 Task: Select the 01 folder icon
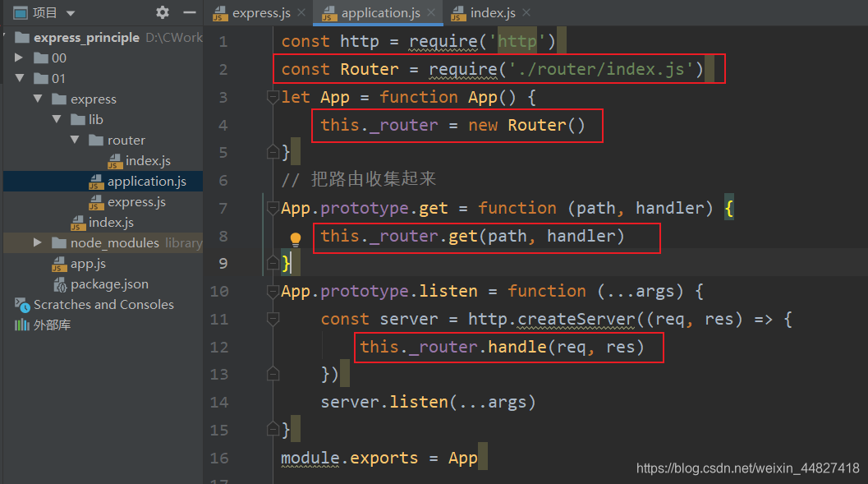pyautogui.click(x=41, y=78)
